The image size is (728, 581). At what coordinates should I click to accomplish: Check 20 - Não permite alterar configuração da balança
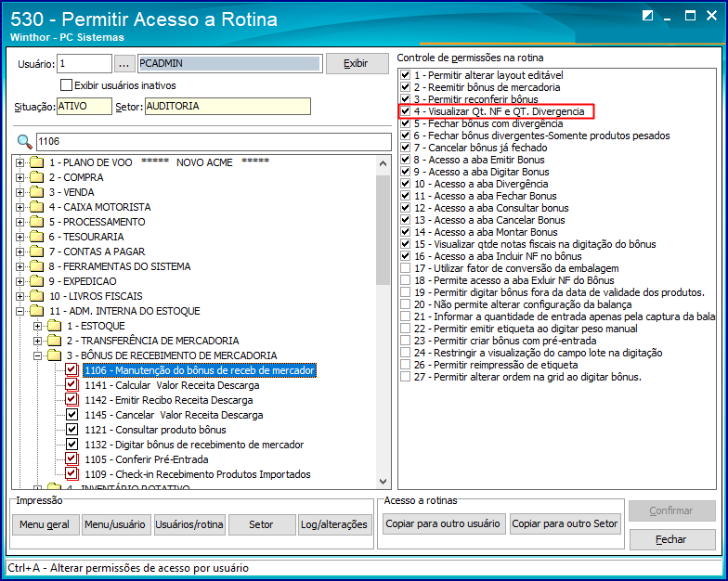(405, 304)
